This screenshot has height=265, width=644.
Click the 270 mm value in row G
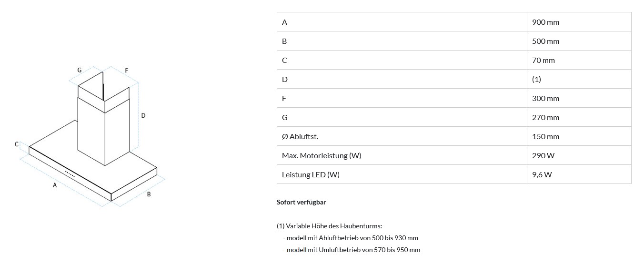(x=545, y=117)
